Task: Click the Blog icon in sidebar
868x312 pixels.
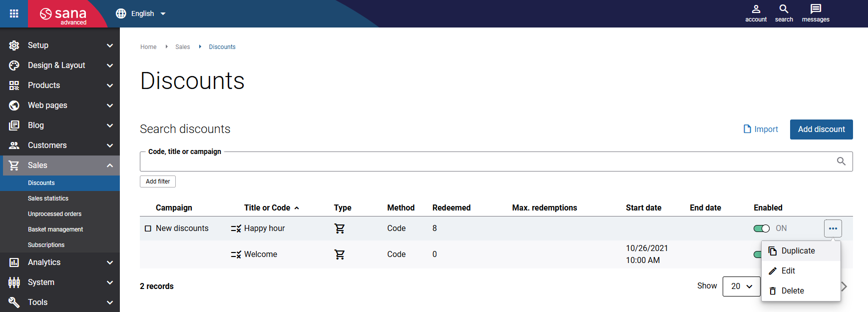Action: (14, 125)
